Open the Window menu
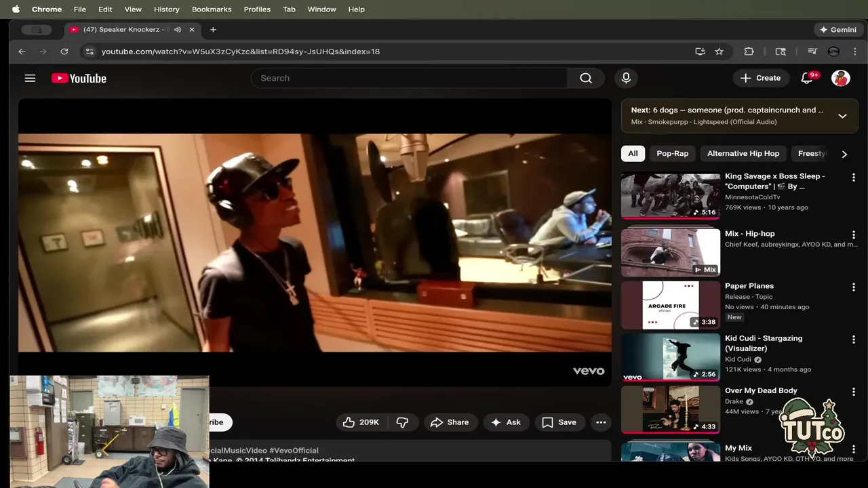Image resolution: width=868 pixels, height=488 pixels. (x=321, y=9)
